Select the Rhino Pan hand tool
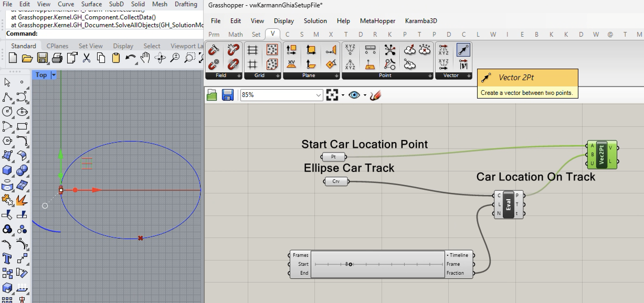The image size is (644, 303). tap(145, 58)
